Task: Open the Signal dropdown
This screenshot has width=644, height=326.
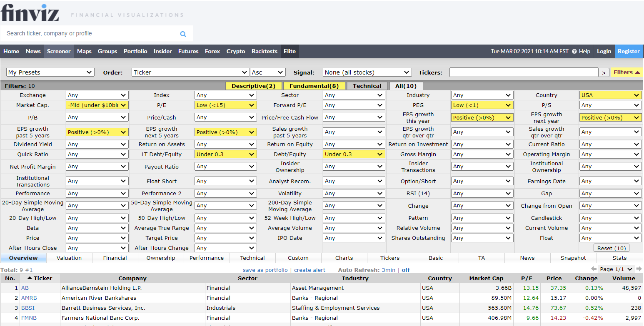Action: [x=367, y=72]
